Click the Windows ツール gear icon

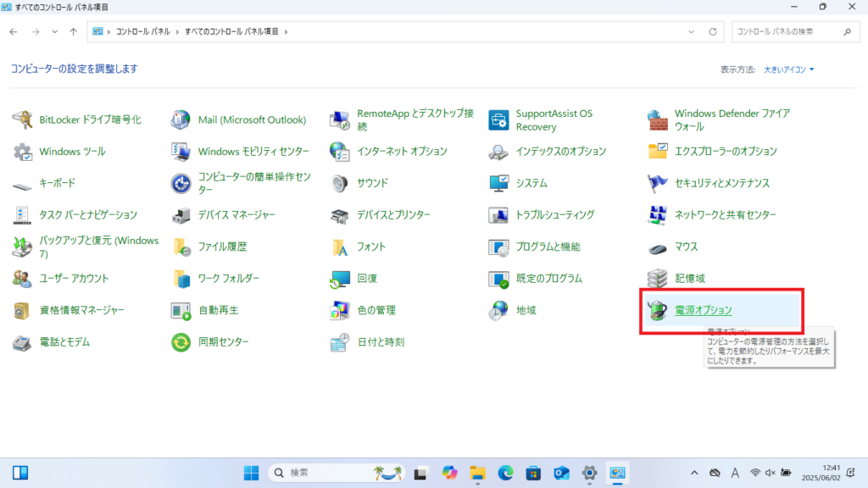(x=22, y=152)
